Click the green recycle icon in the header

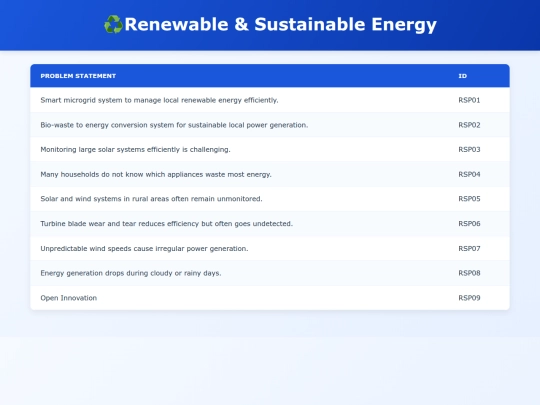(x=113, y=24)
